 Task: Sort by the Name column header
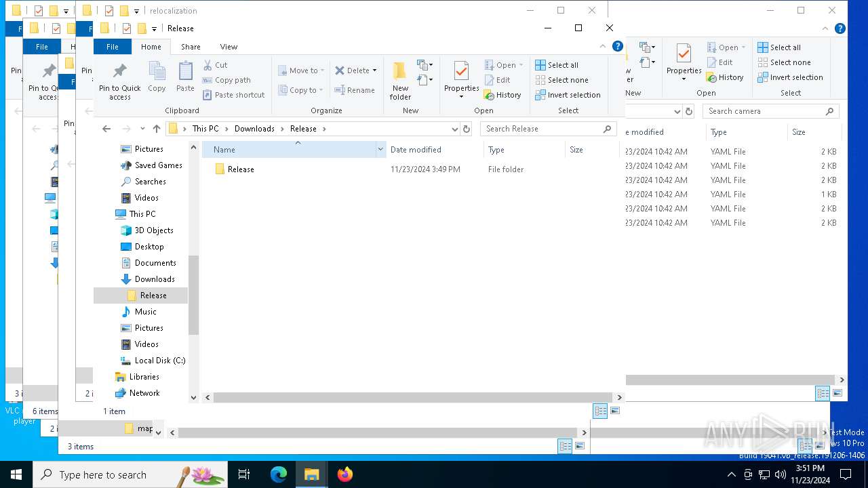(288, 150)
